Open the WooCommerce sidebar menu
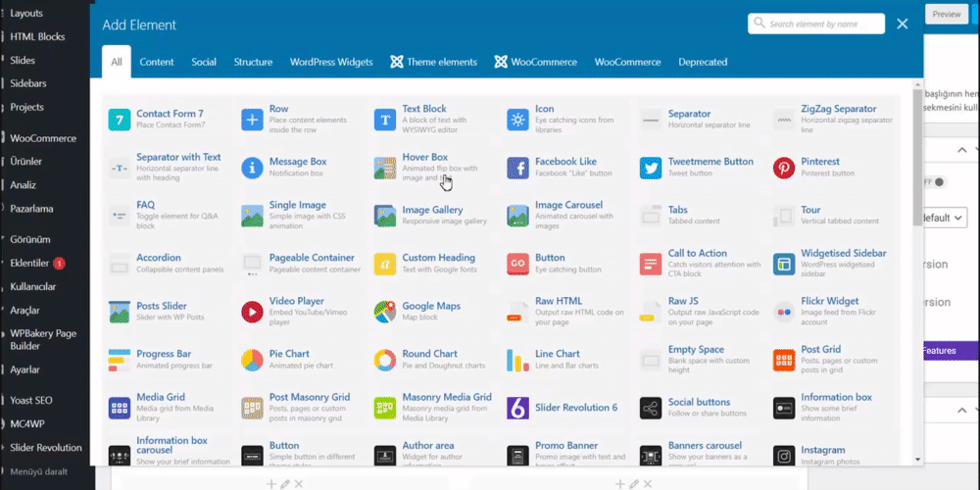 [x=43, y=138]
